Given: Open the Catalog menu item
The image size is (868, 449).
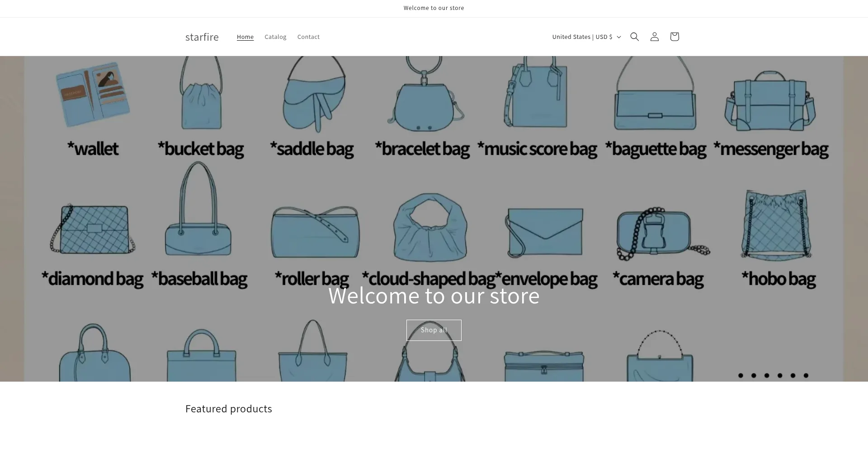Looking at the screenshot, I should (275, 37).
